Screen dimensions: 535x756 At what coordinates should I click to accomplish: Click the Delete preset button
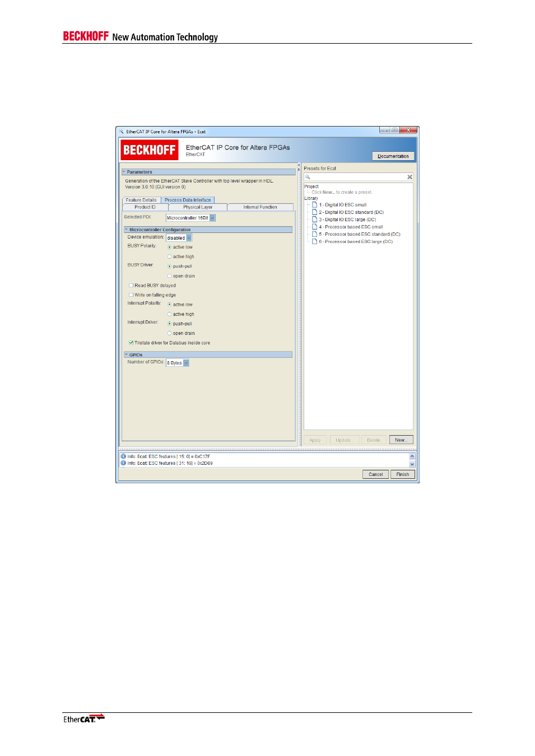(x=374, y=440)
